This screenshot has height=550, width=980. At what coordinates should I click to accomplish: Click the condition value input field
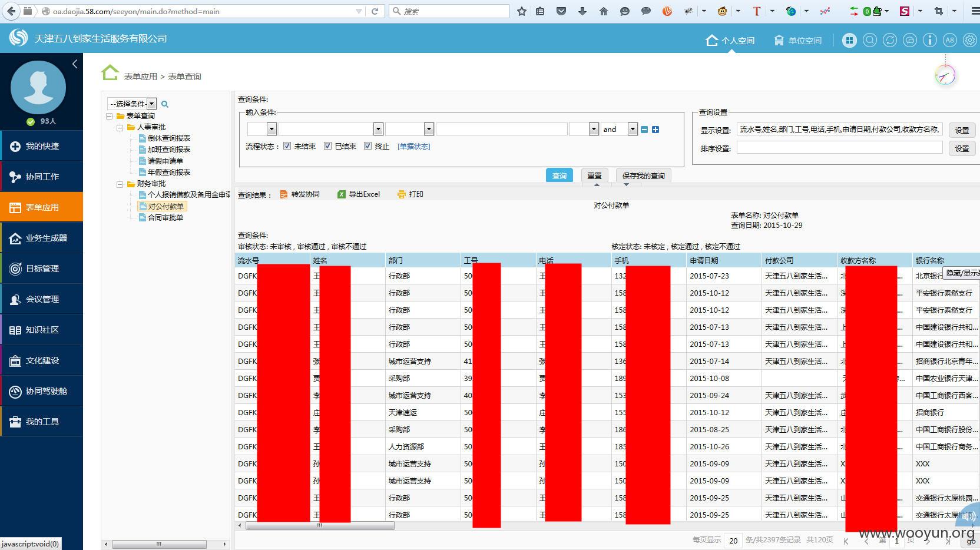[x=502, y=129]
